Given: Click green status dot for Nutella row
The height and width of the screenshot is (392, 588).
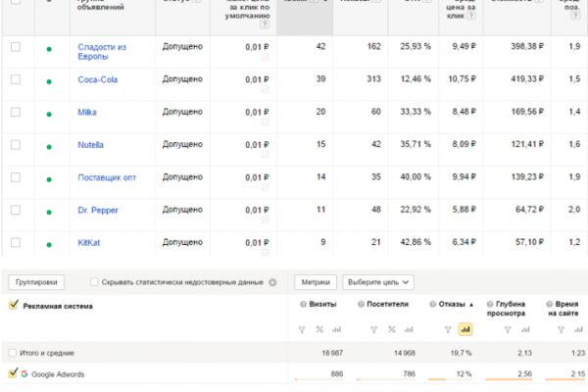Looking at the screenshot, I should coord(49,147).
